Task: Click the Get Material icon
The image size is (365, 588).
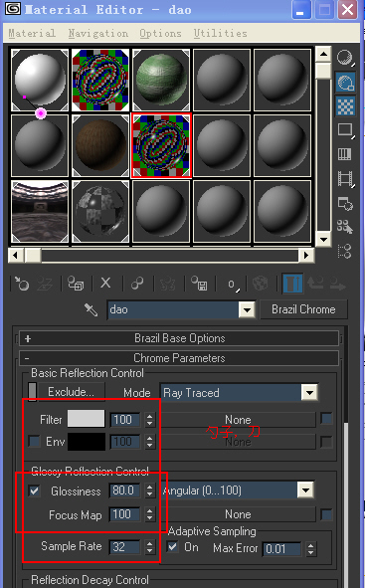Action: (x=21, y=284)
